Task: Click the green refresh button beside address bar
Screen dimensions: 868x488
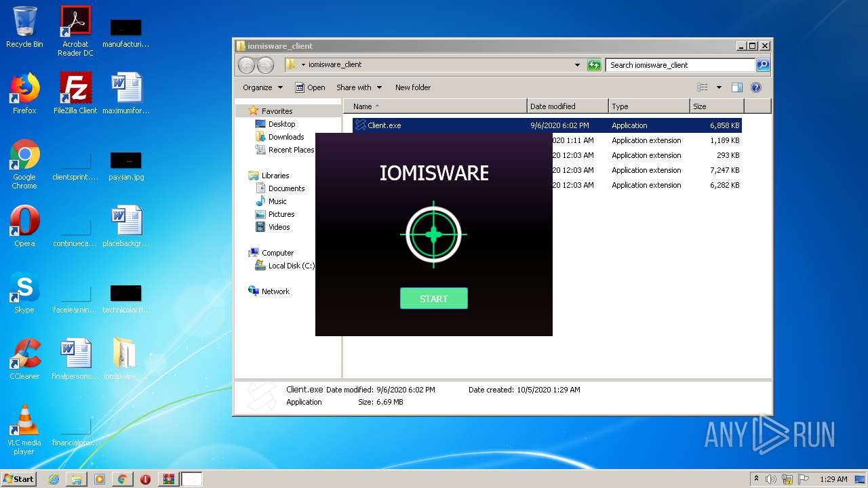Action: pyautogui.click(x=594, y=65)
